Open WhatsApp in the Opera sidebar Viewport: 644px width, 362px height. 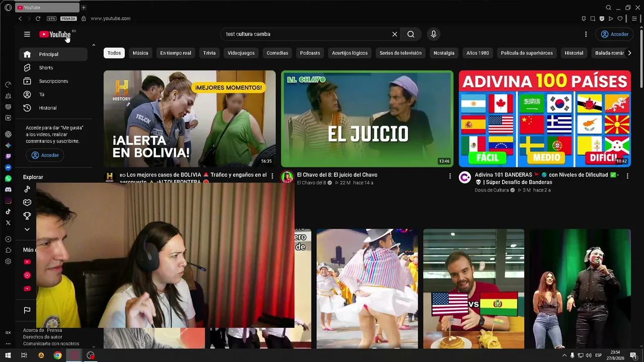(8, 178)
